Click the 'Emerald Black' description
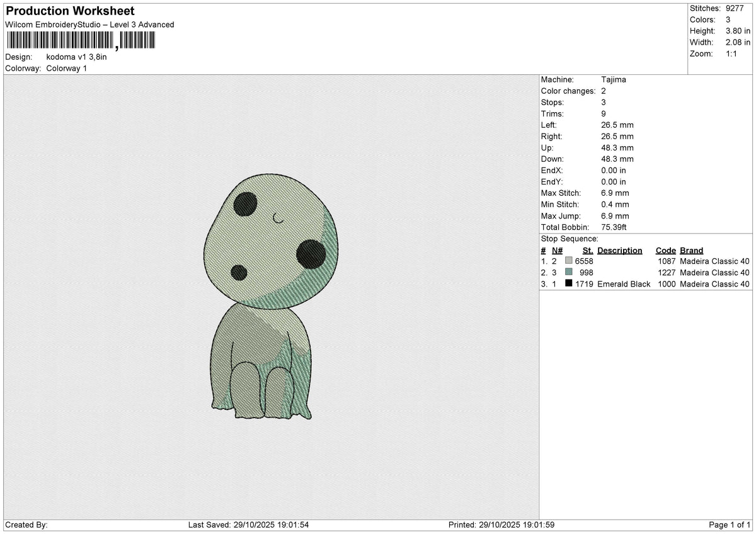 point(624,284)
